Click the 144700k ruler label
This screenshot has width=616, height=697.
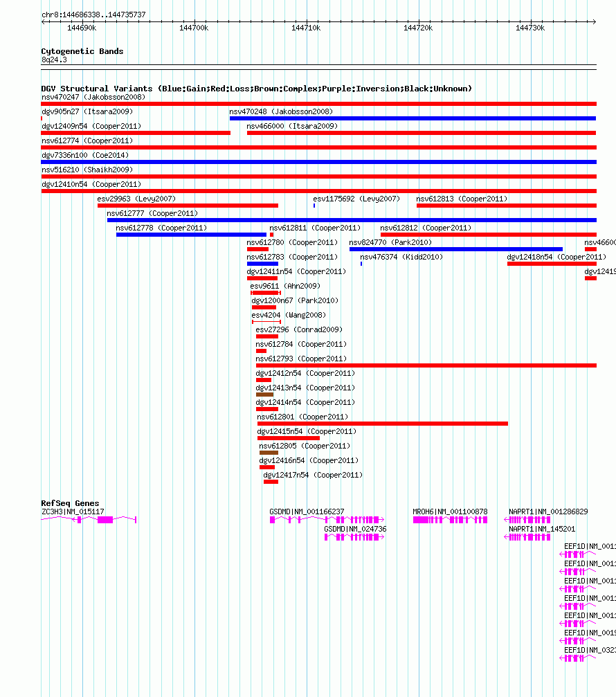(194, 28)
